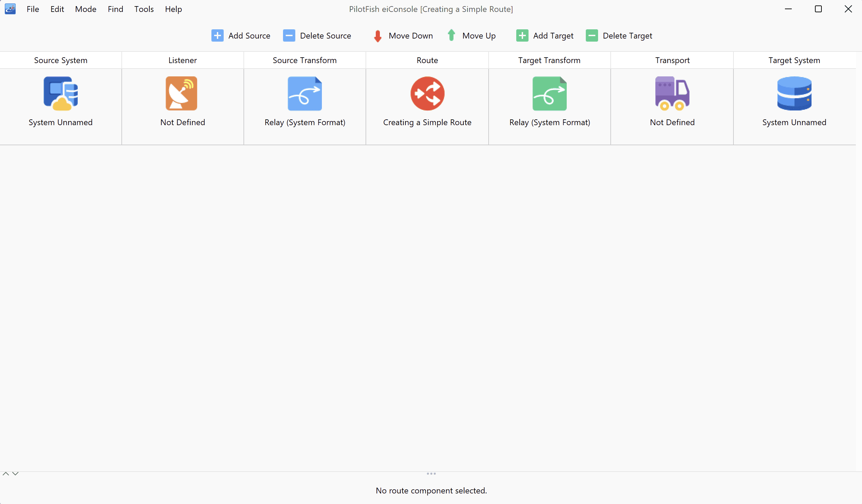Viewport: 862px width, 504px height.
Task: Open the File menu
Action: coord(33,9)
